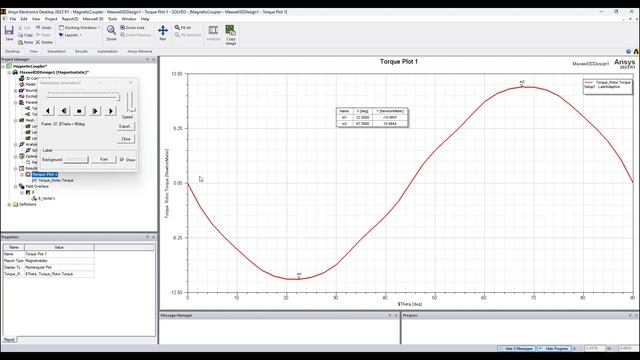Select Torque Plot 1 tree item
The width and height of the screenshot is (640, 360).
[x=45, y=174]
